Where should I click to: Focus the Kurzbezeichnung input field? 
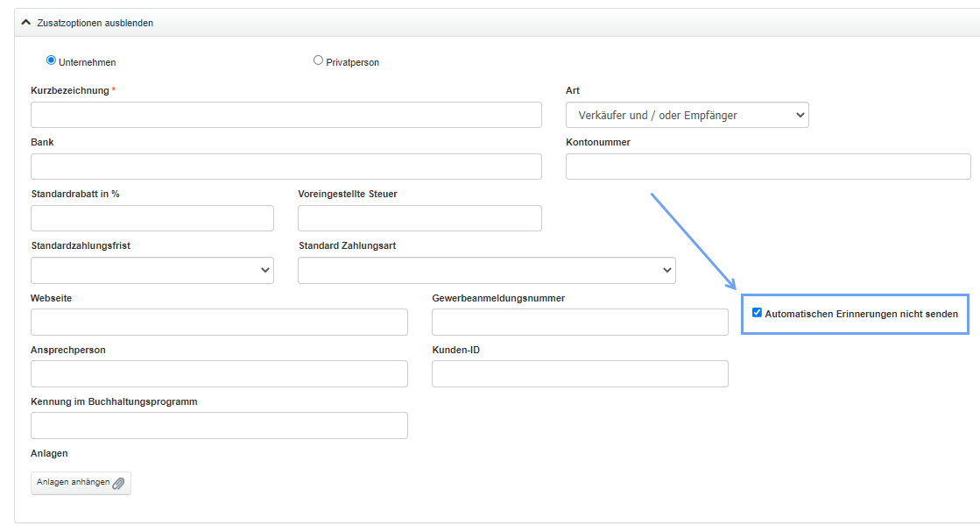(286, 115)
